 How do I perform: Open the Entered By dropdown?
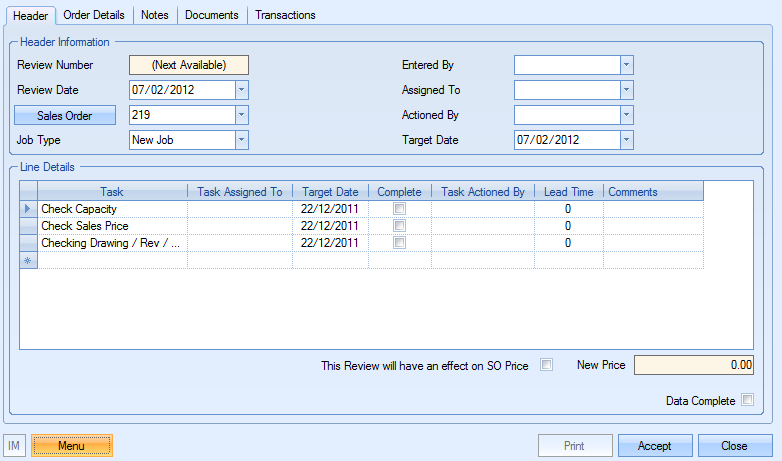[x=626, y=65]
